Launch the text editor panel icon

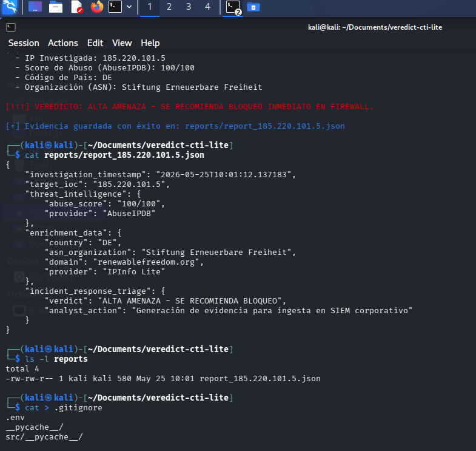click(x=76, y=7)
